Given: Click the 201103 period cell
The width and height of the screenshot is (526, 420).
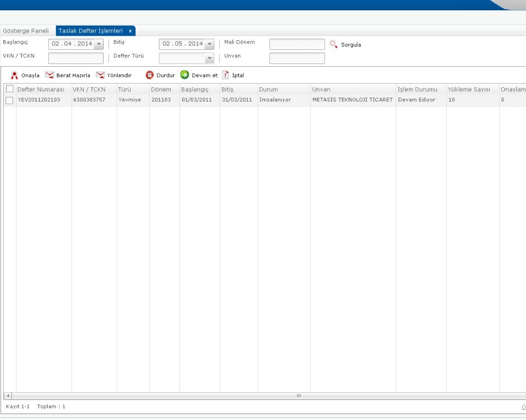Looking at the screenshot, I should tap(161, 100).
